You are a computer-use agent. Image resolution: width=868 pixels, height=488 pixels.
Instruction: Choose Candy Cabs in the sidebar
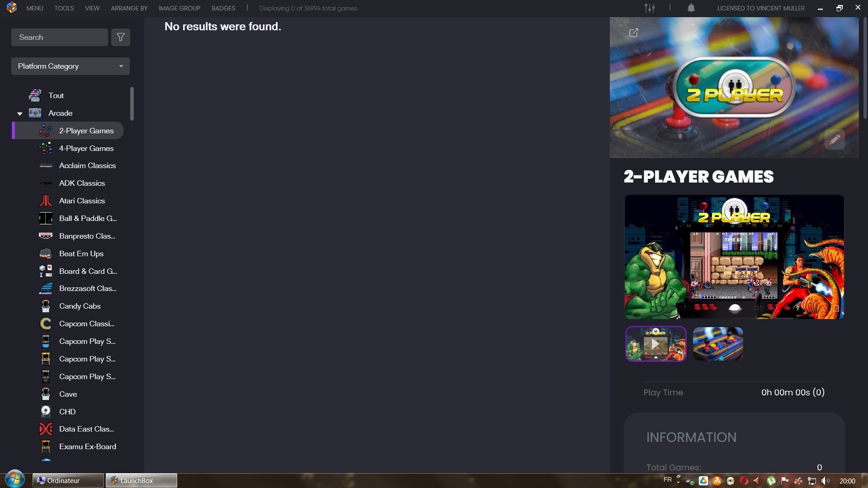[x=80, y=306]
